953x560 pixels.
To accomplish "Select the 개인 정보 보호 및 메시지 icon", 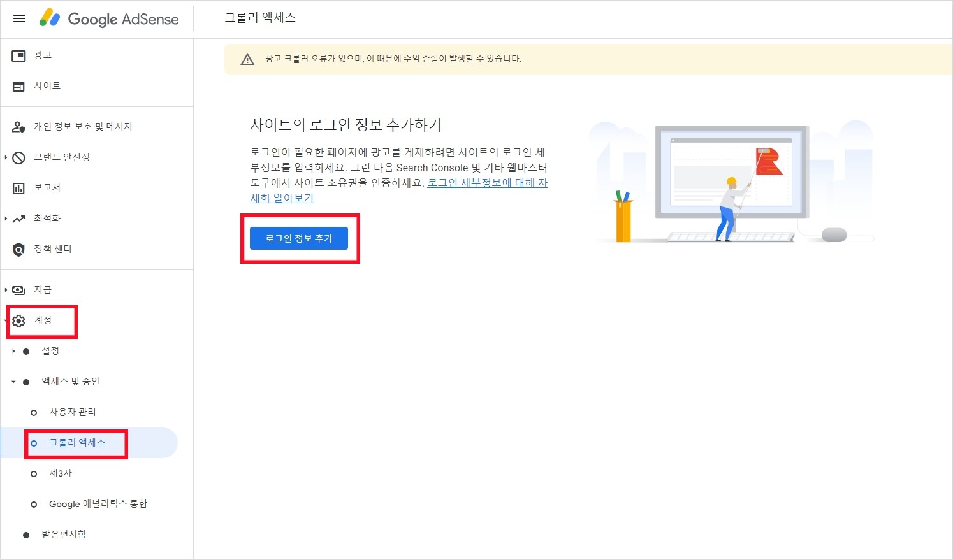I will [18, 126].
